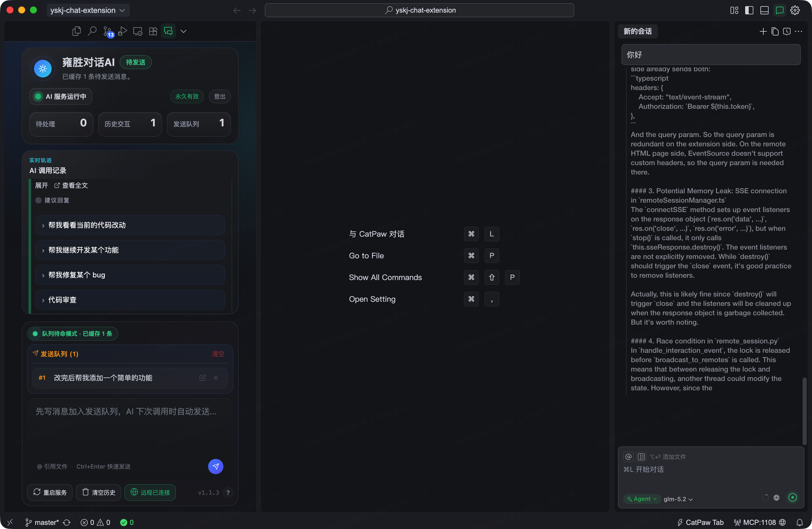Open the Agent mode dropdown

[x=642, y=499]
